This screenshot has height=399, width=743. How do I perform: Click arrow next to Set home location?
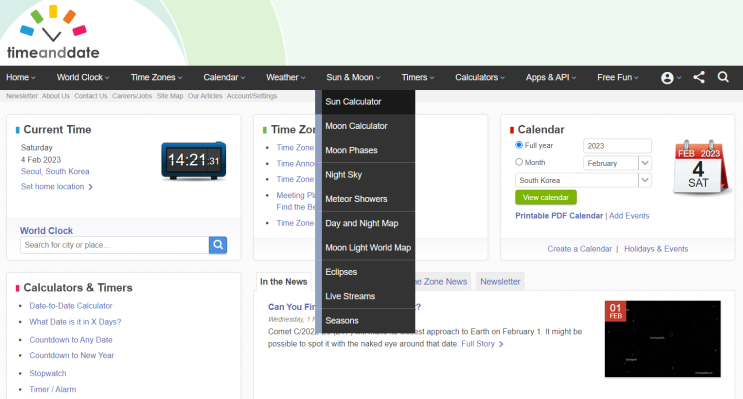[x=91, y=187]
